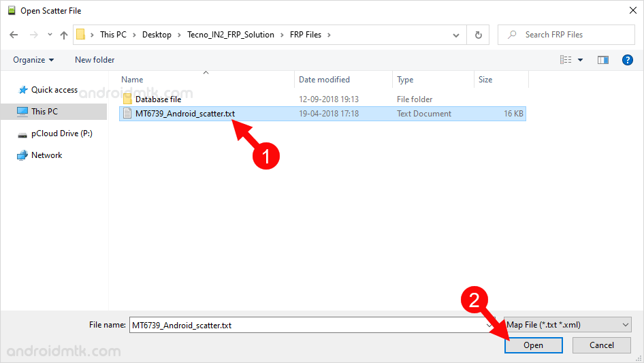Screen dimensions: 644x363
Task: Click the File name input field
Action: (x=306, y=326)
